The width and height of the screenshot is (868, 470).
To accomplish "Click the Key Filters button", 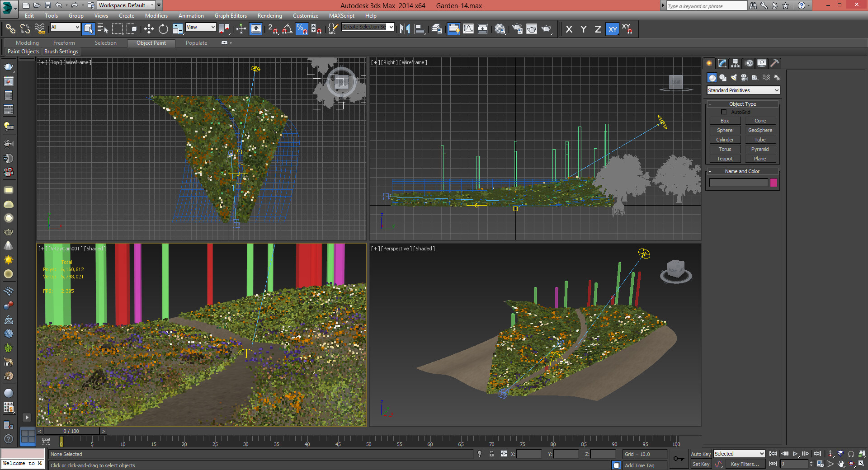I will [745, 464].
